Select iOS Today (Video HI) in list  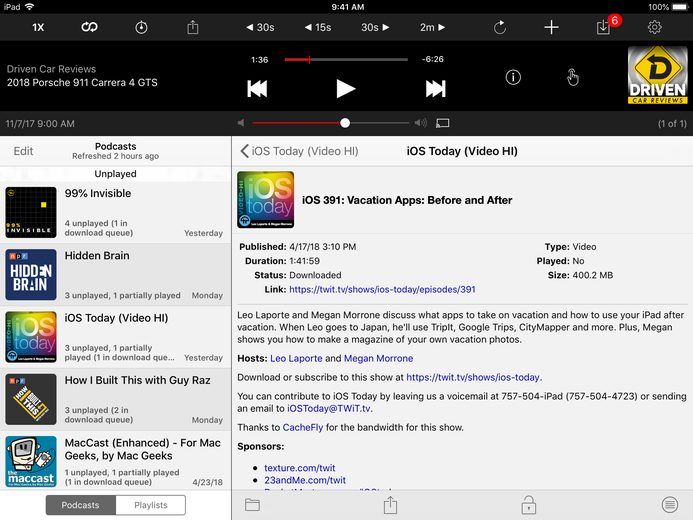click(x=115, y=337)
